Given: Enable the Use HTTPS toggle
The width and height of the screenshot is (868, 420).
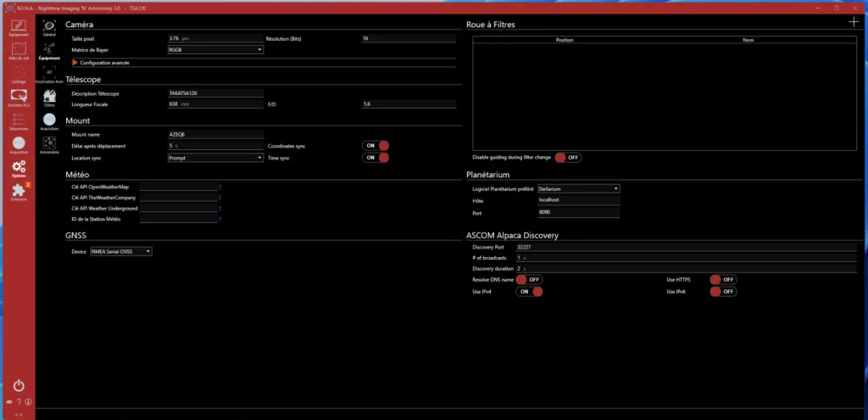Looking at the screenshot, I should pos(723,279).
